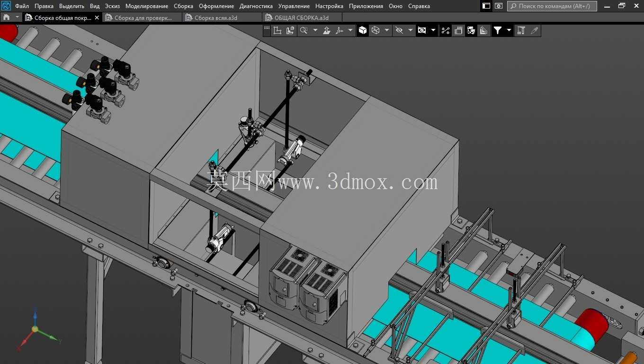Expand the zoom options dropdown
The width and height of the screenshot is (644, 364).
coord(315,30)
